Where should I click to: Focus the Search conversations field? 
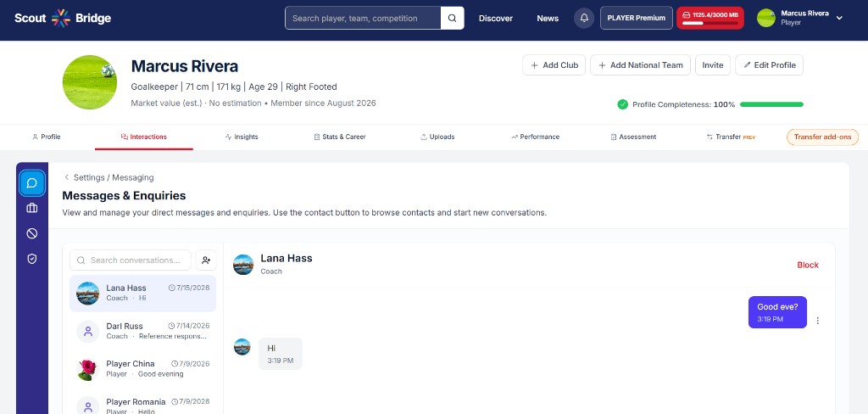tap(131, 260)
